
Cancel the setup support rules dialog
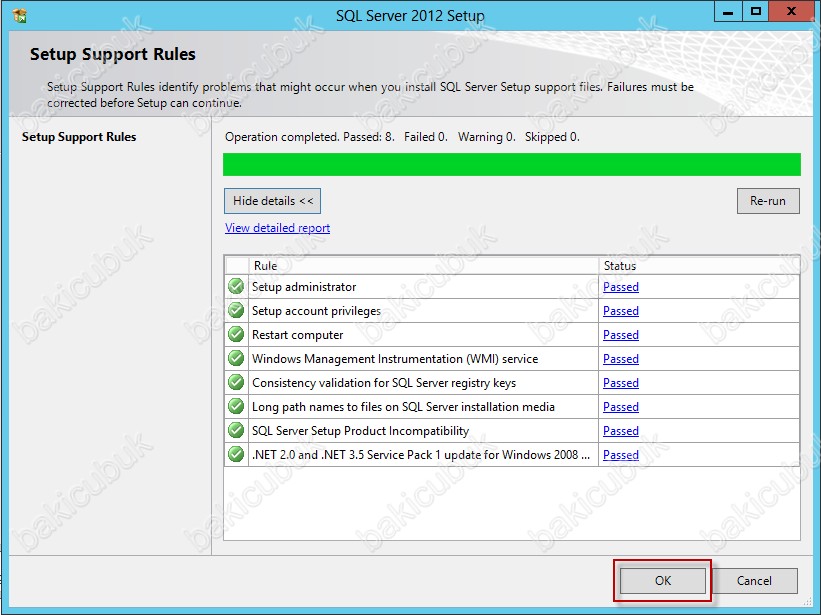pos(754,580)
